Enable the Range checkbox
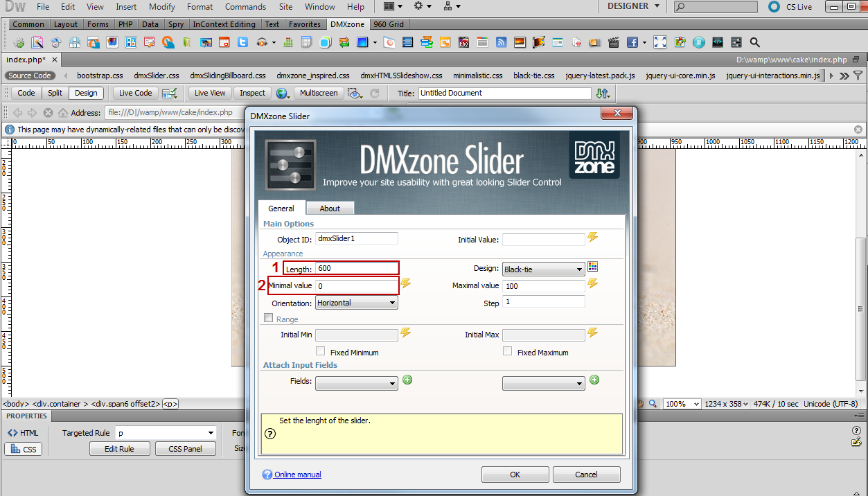Screen dimensions: 868x496 click(268, 318)
